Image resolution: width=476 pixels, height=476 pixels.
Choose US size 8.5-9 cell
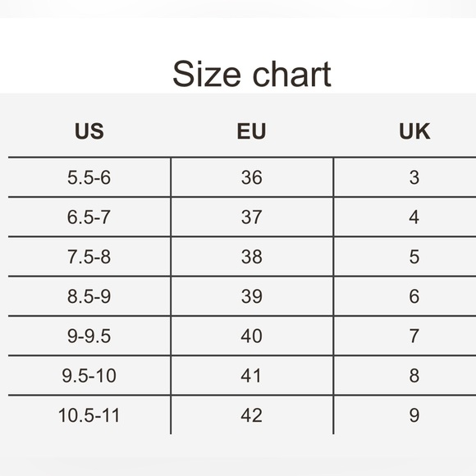coord(89,296)
